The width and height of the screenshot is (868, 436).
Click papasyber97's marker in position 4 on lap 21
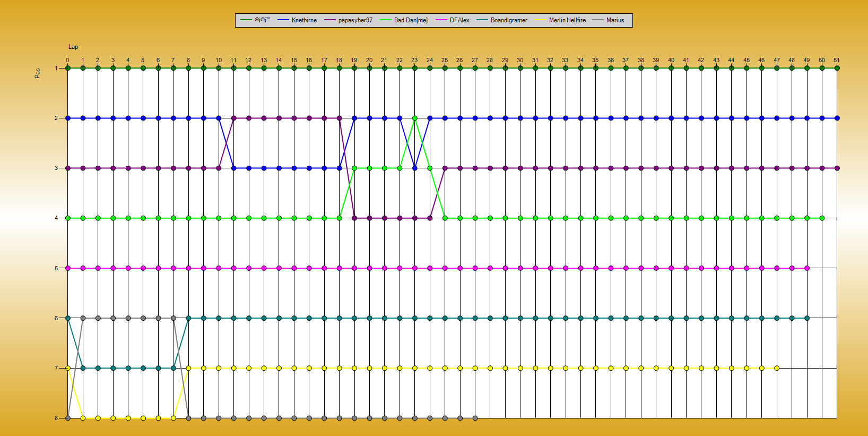tap(385, 218)
